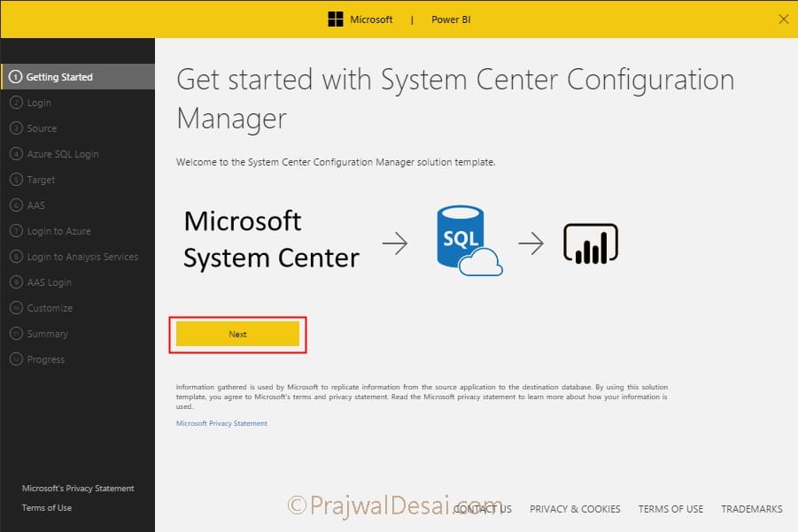Click the Microsoft System Center graphic text
This screenshot has height=532, width=798.
click(x=271, y=240)
